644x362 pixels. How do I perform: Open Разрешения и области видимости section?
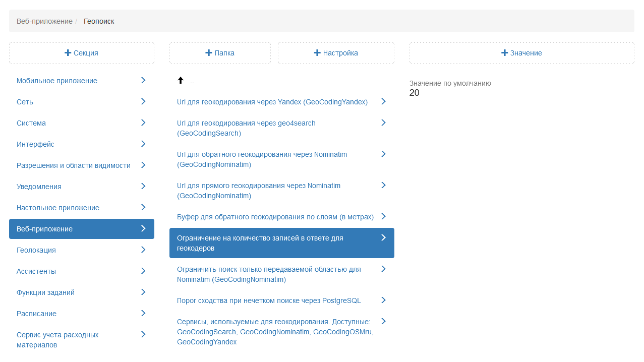74,165
